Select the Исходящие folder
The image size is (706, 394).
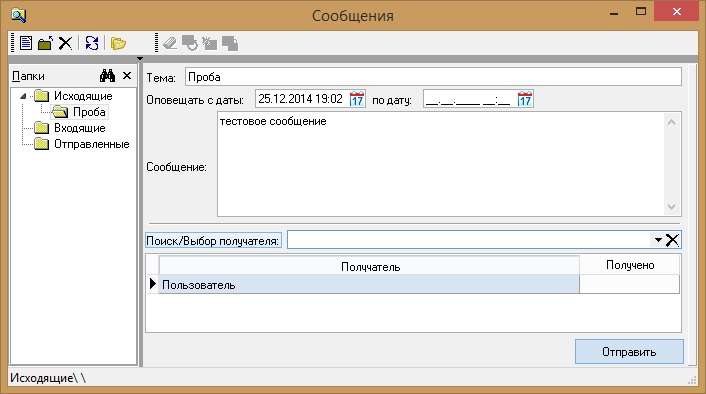[83, 96]
